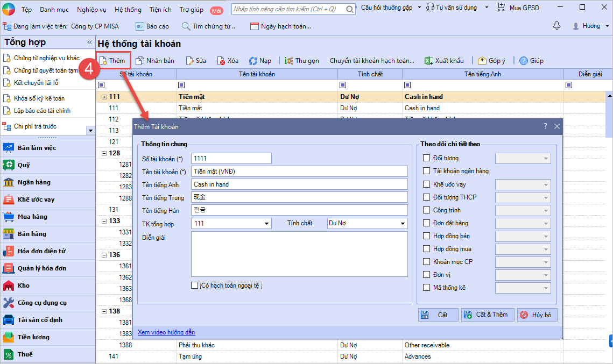The image size is (613, 364).
Task: Open the Xem video hướng dẫn link
Action: pyautogui.click(x=166, y=332)
